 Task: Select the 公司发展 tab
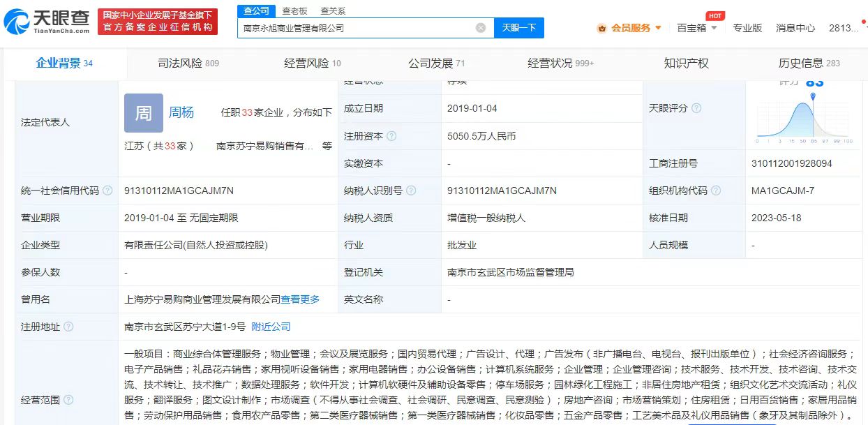437,64
